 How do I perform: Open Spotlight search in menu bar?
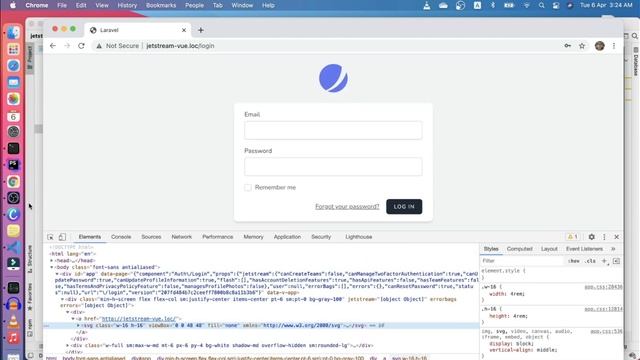point(541,5)
